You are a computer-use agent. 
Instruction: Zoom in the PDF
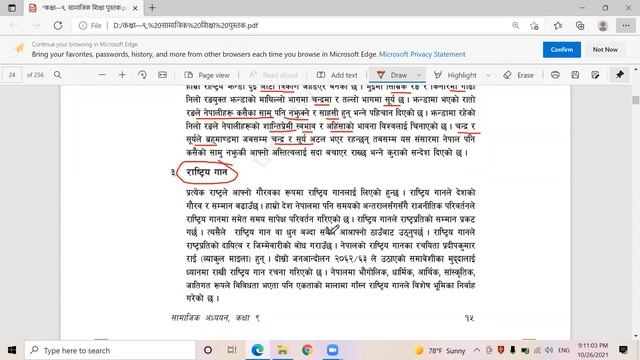tap(122, 75)
